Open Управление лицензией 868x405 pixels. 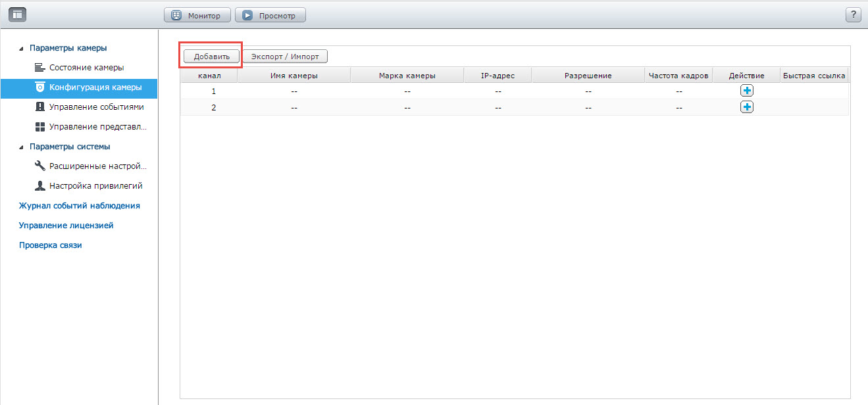coord(66,226)
